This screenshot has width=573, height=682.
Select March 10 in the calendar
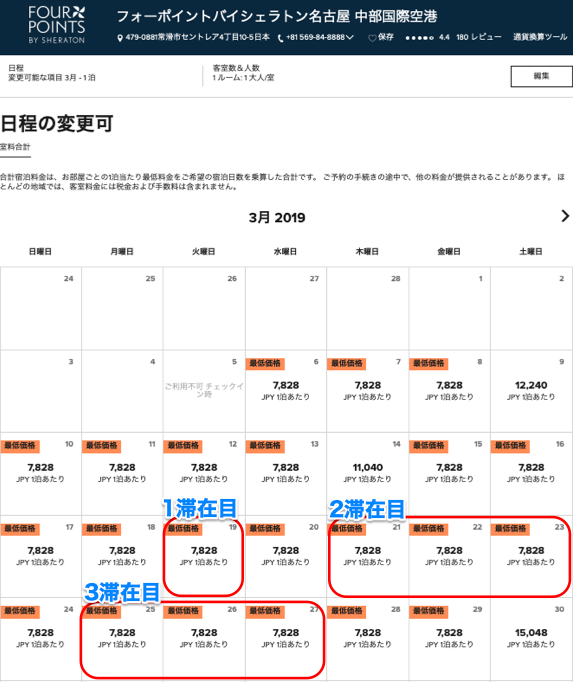(x=40, y=474)
